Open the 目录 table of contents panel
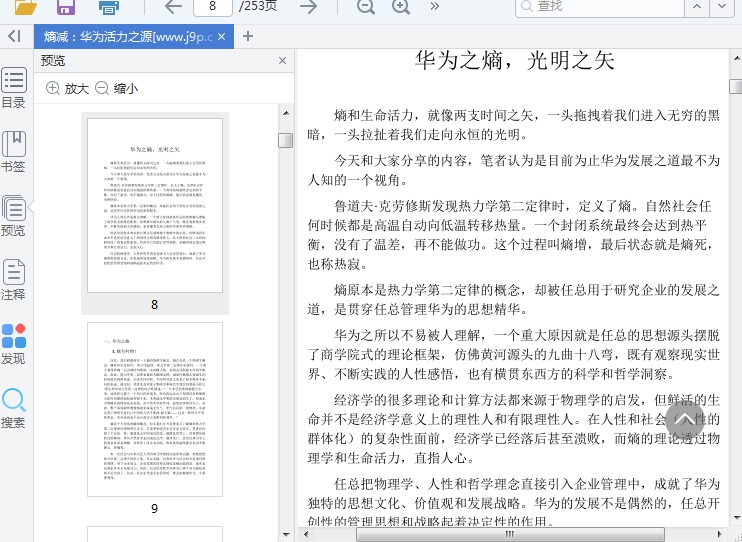Viewport: 742px width, 542px height. (x=14, y=88)
